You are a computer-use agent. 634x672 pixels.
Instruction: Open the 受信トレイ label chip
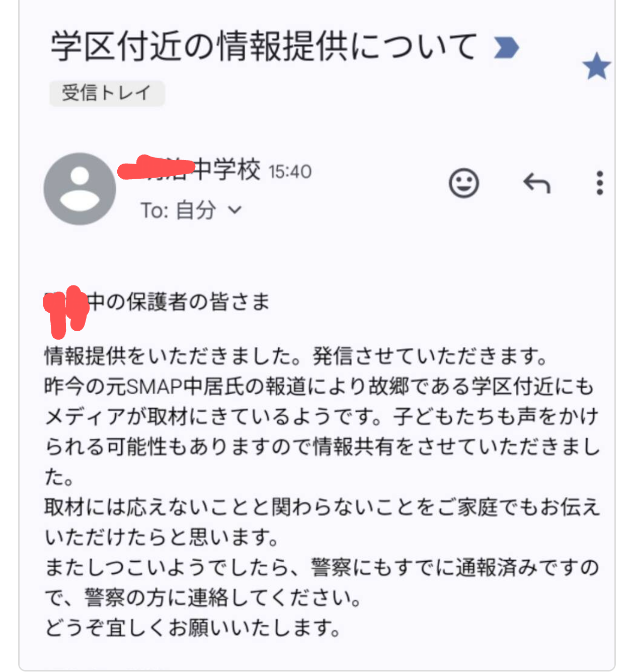107,93
